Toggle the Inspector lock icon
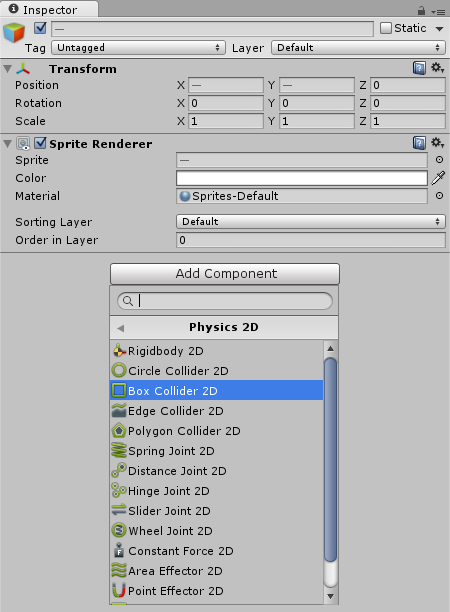The width and height of the screenshot is (450, 612). tap(421, 10)
